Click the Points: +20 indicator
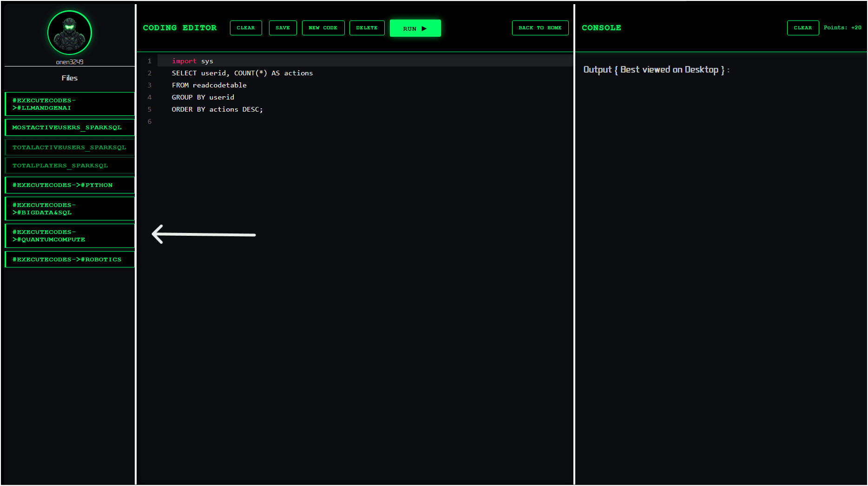Viewport: 868px width, 486px height. (842, 28)
